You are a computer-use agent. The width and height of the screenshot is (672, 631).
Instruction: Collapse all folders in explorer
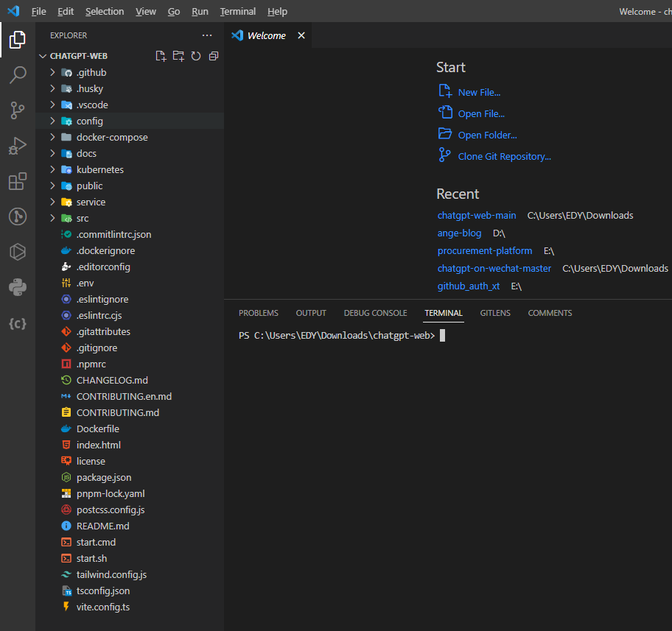214,56
